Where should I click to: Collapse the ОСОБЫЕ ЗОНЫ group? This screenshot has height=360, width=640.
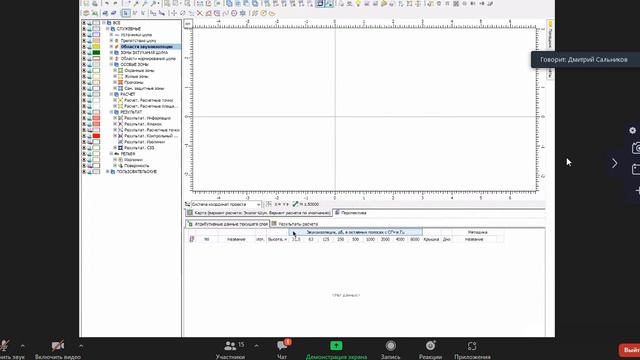click(111, 64)
